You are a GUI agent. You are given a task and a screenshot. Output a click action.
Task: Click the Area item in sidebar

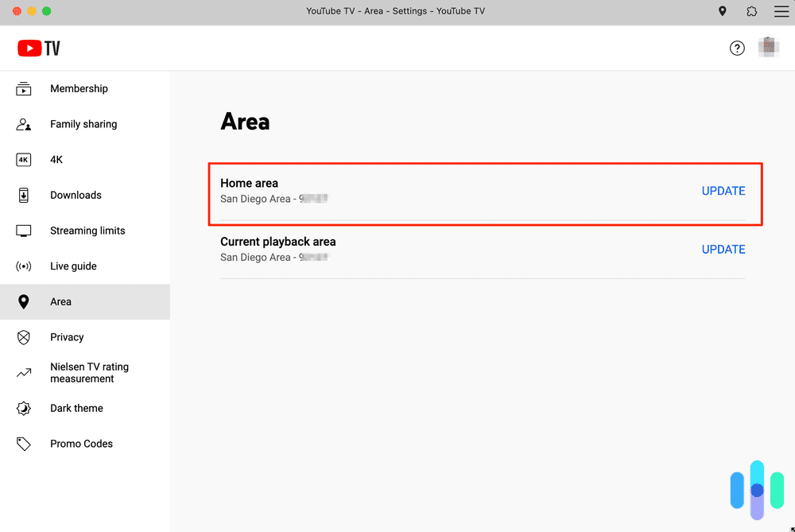click(61, 301)
